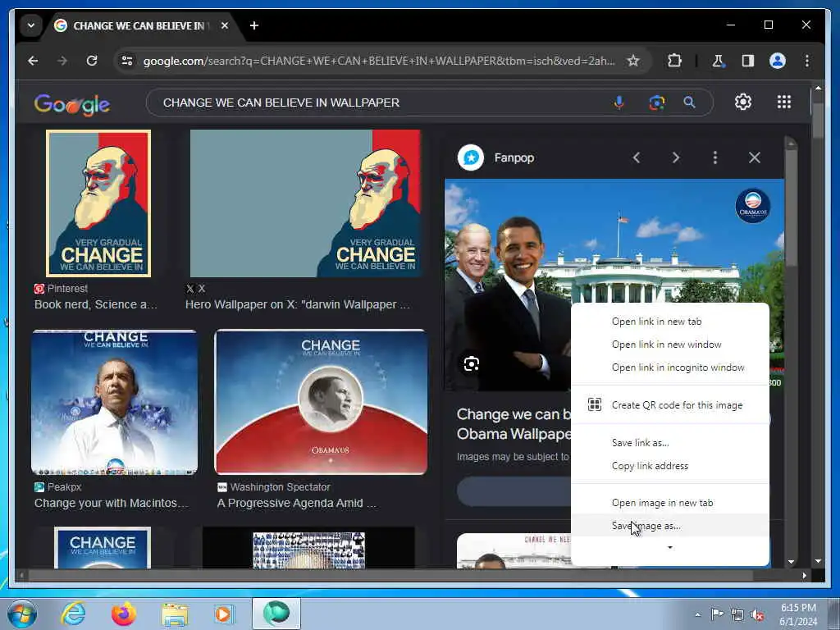This screenshot has height=630, width=840.
Task: Open tab search dropdown arrow
Action: tap(31, 25)
